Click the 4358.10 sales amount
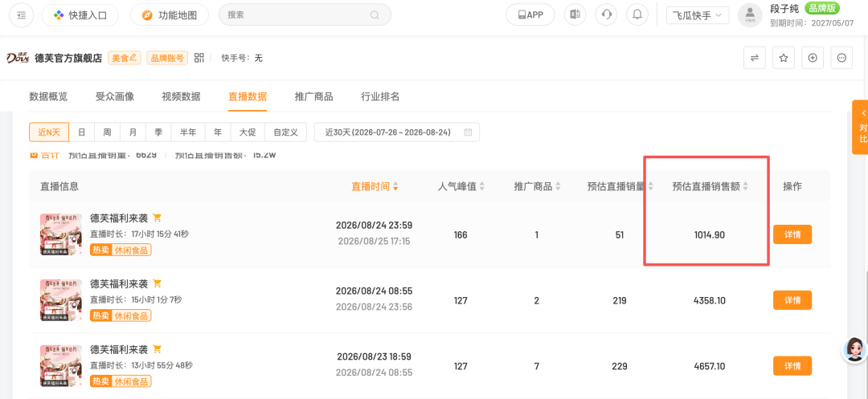The image size is (868, 399). (710, 300)
